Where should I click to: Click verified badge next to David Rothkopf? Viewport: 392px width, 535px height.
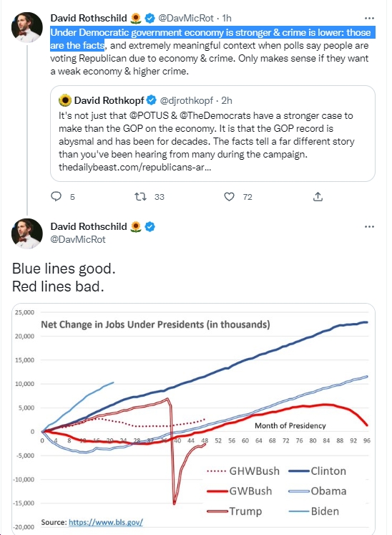(x=152, y=100)
